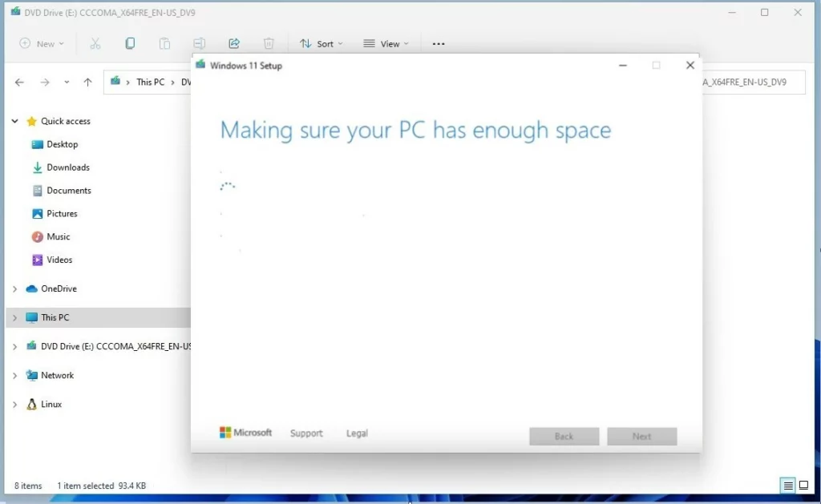Open the recent locations chevron dropdown
This screenshot has width=821, height=504.
(x=67, y=83)
